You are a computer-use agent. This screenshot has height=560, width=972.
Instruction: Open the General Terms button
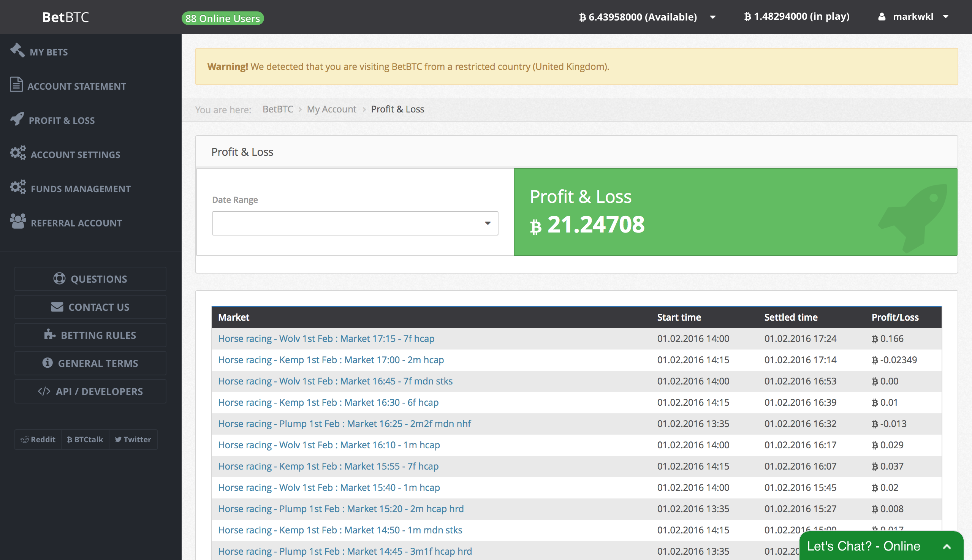point(90,363)
